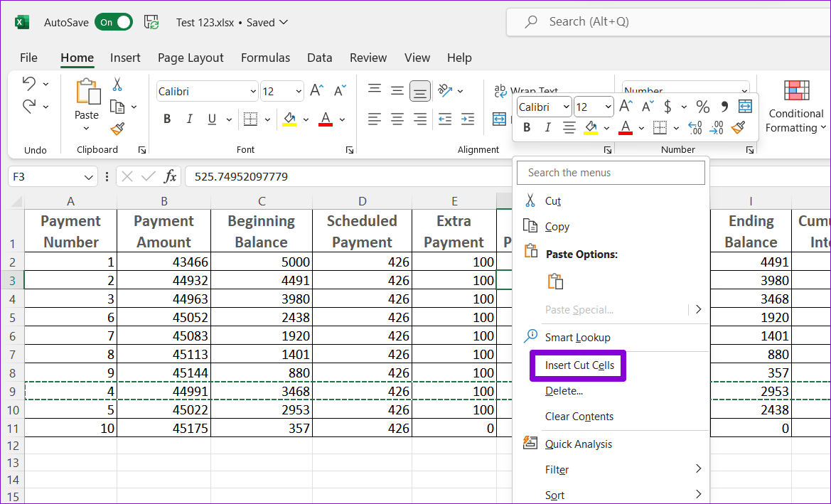This screenshot has height=504, width=831.
Task: Click Delete... in the context menu
Action: click(x=564, y=391)
